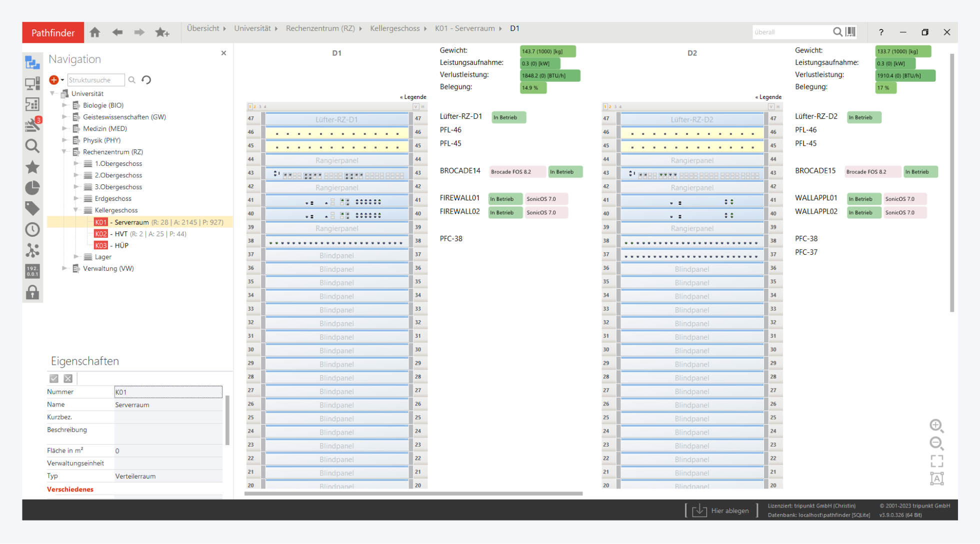Screen dimensions: 980x544
Task: Select the Rechenzentrum (RZ) breadcrumb item
Action: (x=320, y=28)
